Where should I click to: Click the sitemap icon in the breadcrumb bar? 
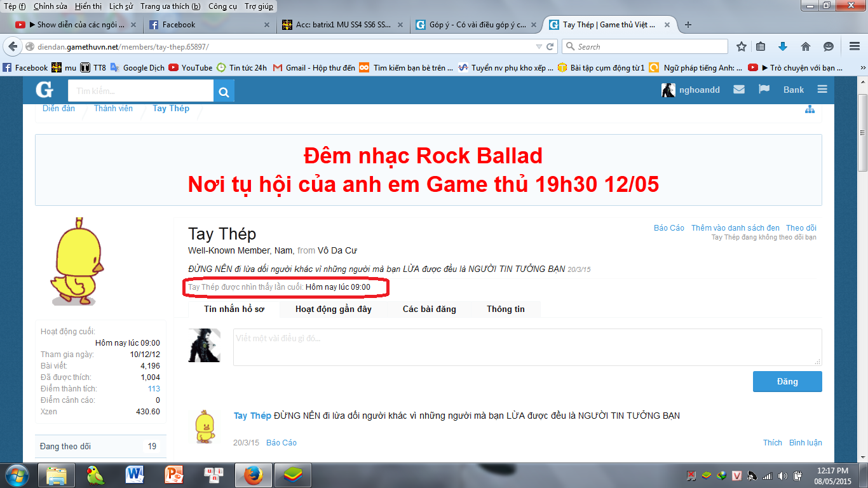click(x=810, y=109)
